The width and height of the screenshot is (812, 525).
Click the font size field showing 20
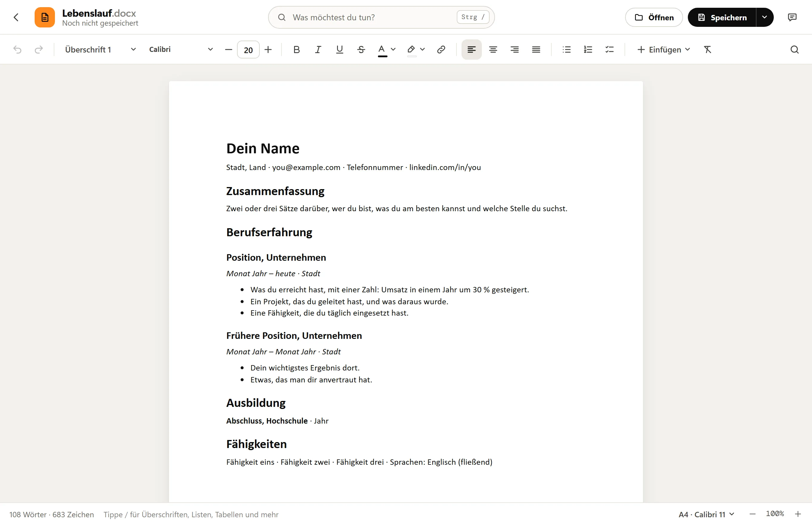(x=248, y=50)
